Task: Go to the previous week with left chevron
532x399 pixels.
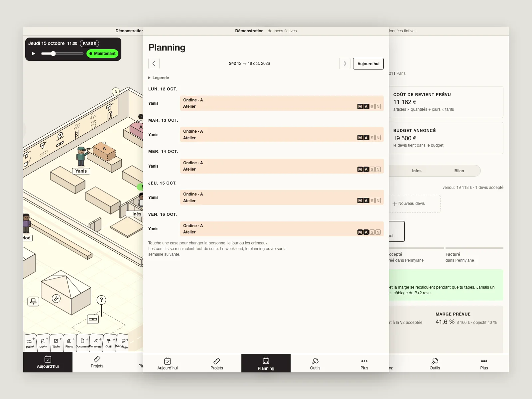Action: tap(154, 64)
